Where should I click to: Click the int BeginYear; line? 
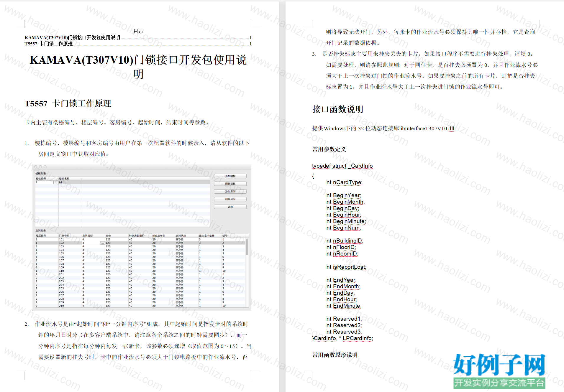point(343,195)
